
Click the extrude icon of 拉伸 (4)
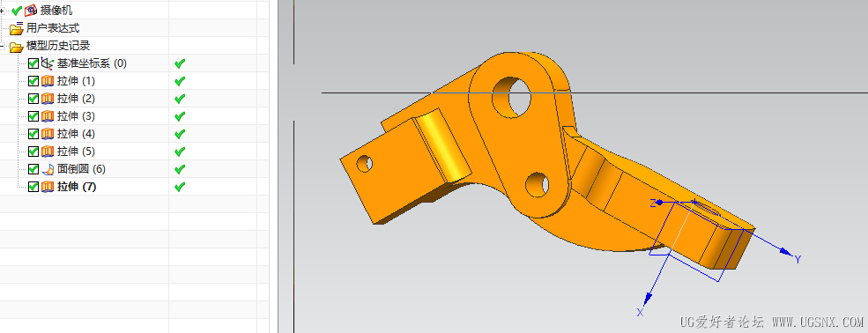[x=48, y=134]
